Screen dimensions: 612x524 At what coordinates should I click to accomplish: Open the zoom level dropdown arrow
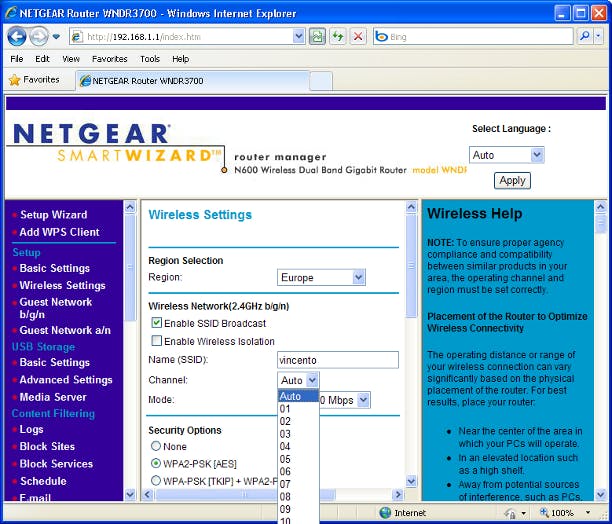(587, 512)
